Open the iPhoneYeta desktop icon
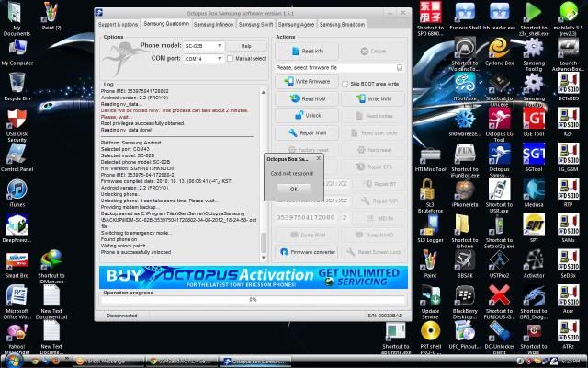Viewport: 588px width, 368px height. coord(465,192)
